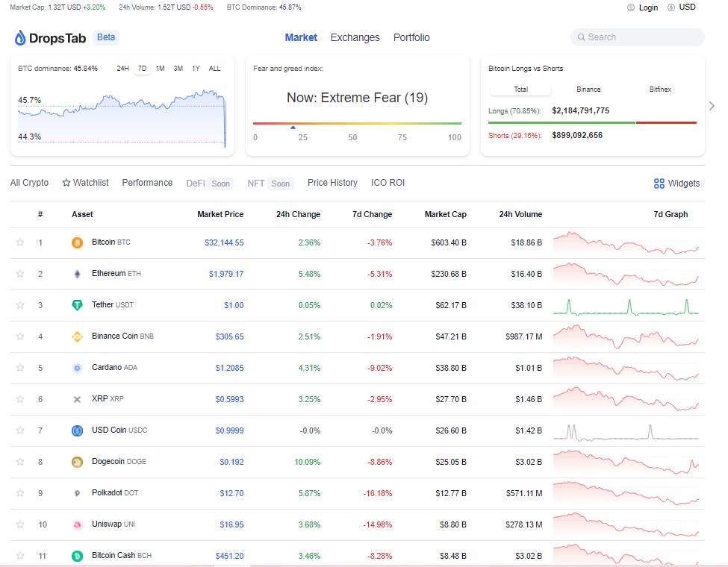Click the search magnifier icon
This screenshot has height=567, width=728.
(x=582, y=37)
